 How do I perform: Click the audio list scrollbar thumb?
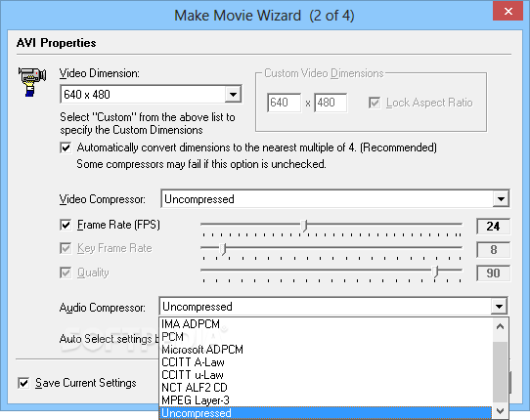[x=501, y=371]
